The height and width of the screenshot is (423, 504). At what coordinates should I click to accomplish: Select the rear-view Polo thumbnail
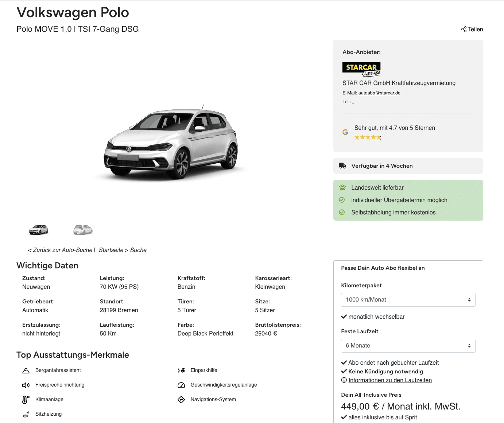click(x=83, y=230)
